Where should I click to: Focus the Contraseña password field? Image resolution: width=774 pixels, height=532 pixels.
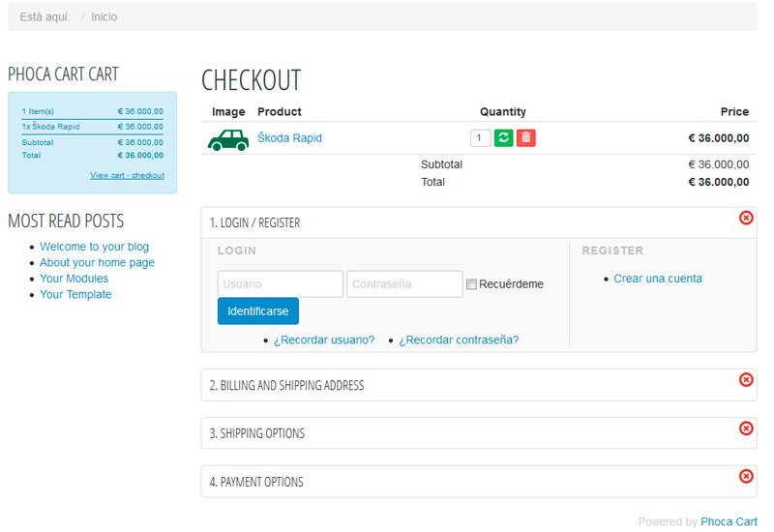click(404, 283)
